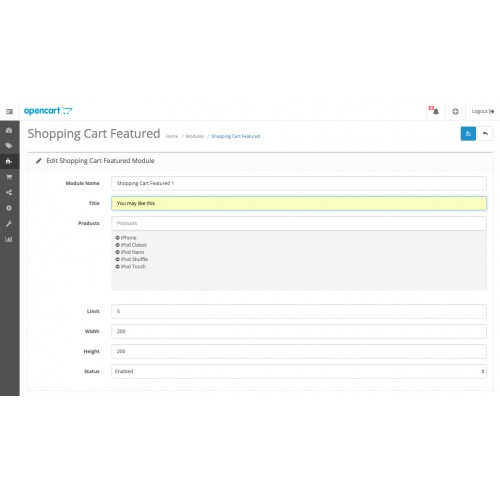
Task: Click the Cancel back arrow button
Action: (485, 134)
